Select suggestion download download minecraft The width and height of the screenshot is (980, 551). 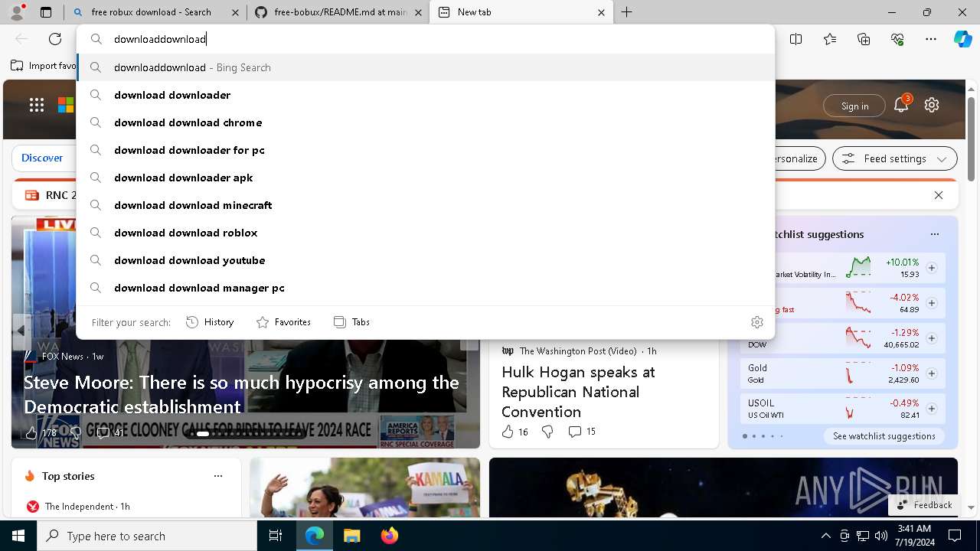coord(426,205)
